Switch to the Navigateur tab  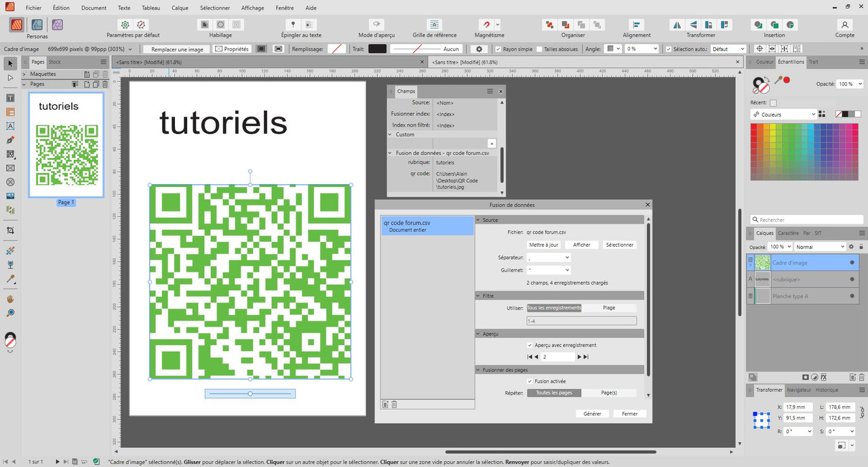point(799,390)
